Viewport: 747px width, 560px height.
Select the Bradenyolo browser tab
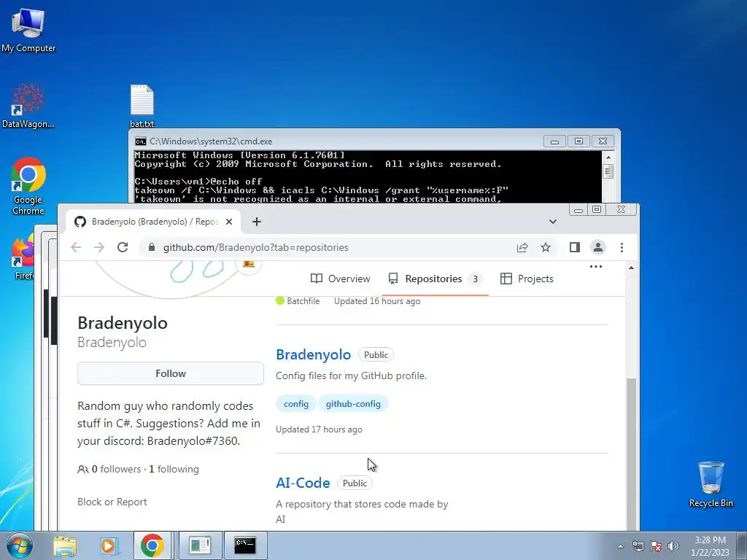(153, 222)
